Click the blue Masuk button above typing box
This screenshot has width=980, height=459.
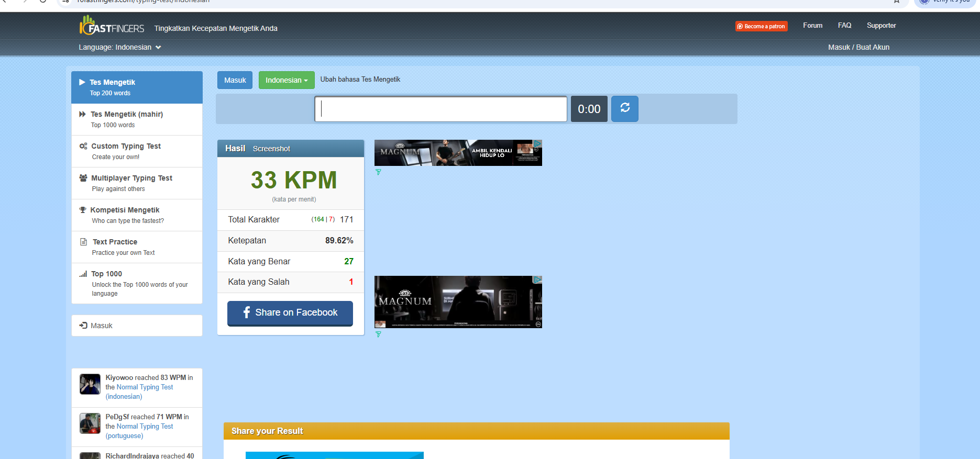(235, 80)
